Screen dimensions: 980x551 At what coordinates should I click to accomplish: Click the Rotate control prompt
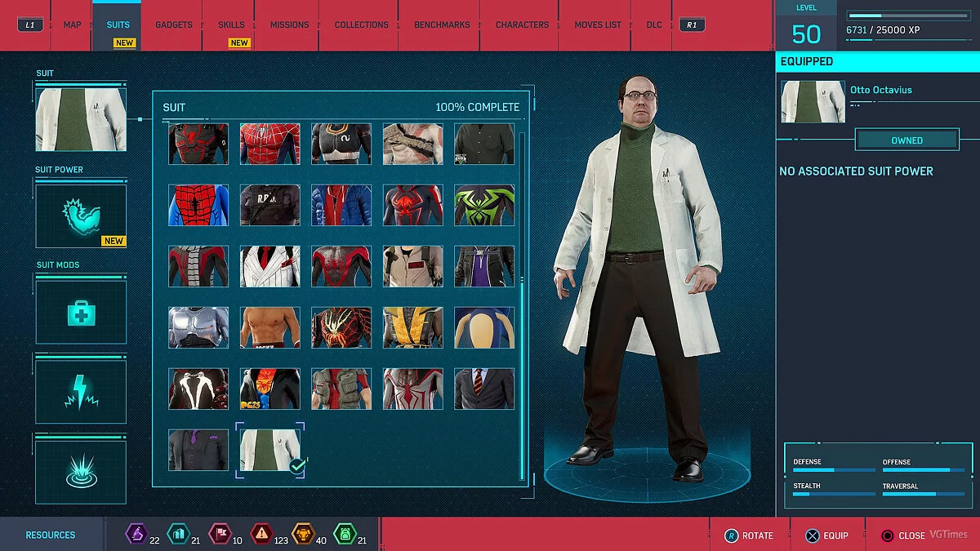tap(748, 535)
